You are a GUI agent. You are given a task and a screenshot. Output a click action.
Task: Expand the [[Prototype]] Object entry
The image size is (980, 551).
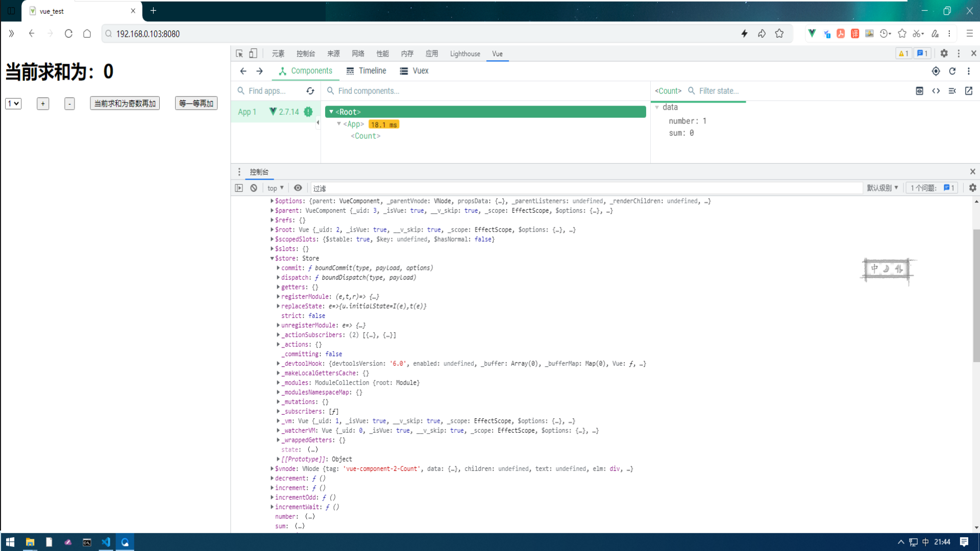278,459
